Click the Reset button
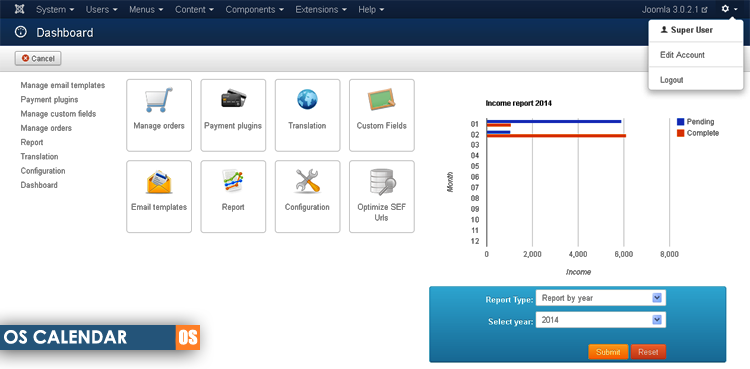The image size is (750, 369). coord(648,352)
